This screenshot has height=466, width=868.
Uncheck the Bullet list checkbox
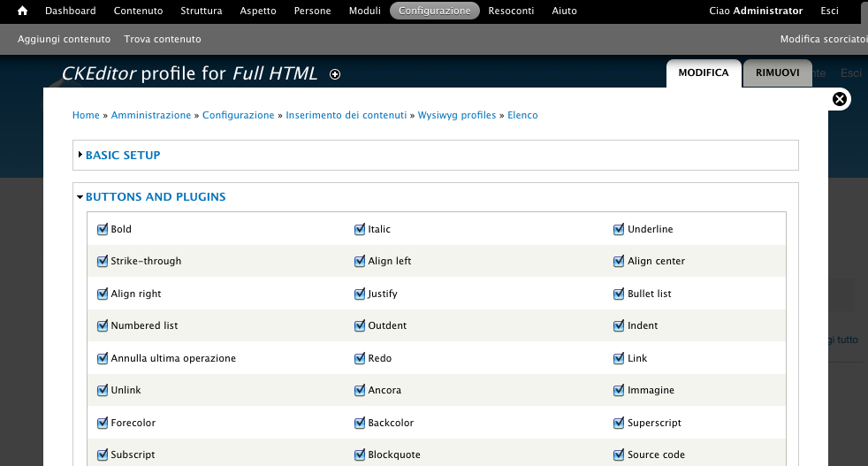(619, 294)
